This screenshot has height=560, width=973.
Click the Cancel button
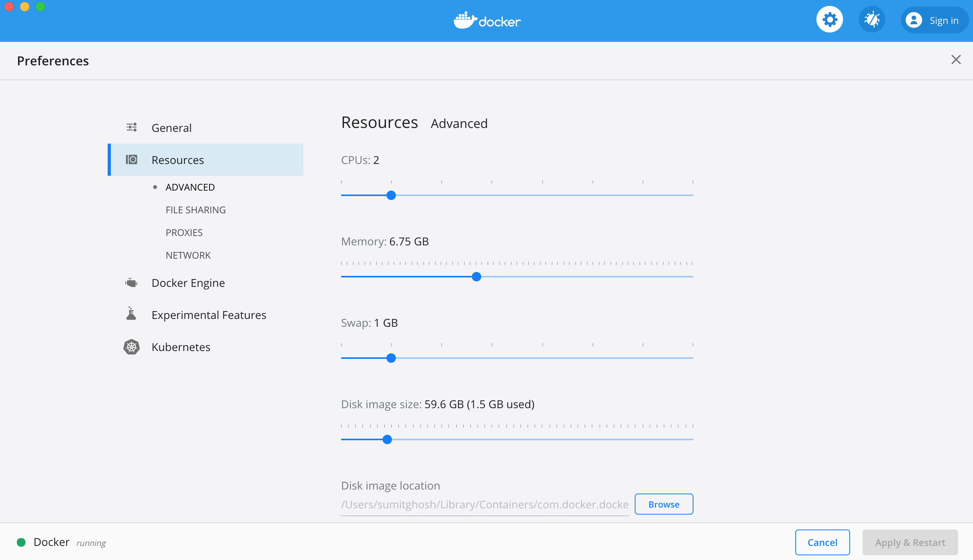tap(822, 542)
